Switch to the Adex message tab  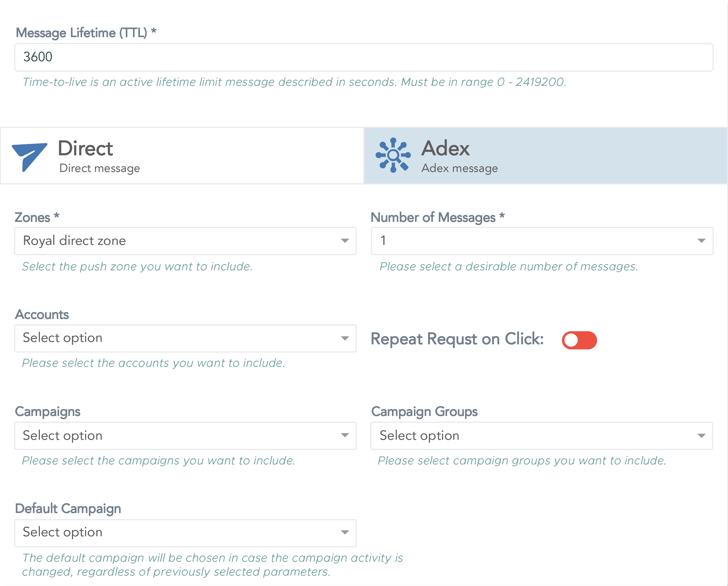pos(546,156)
